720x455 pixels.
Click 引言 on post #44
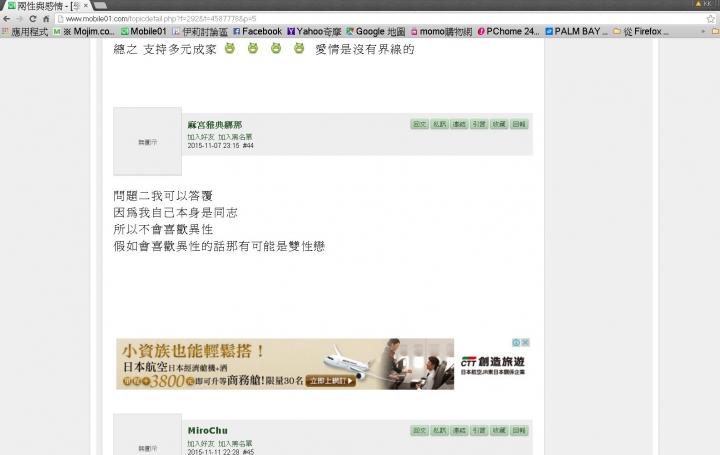(x=479, y=124)
